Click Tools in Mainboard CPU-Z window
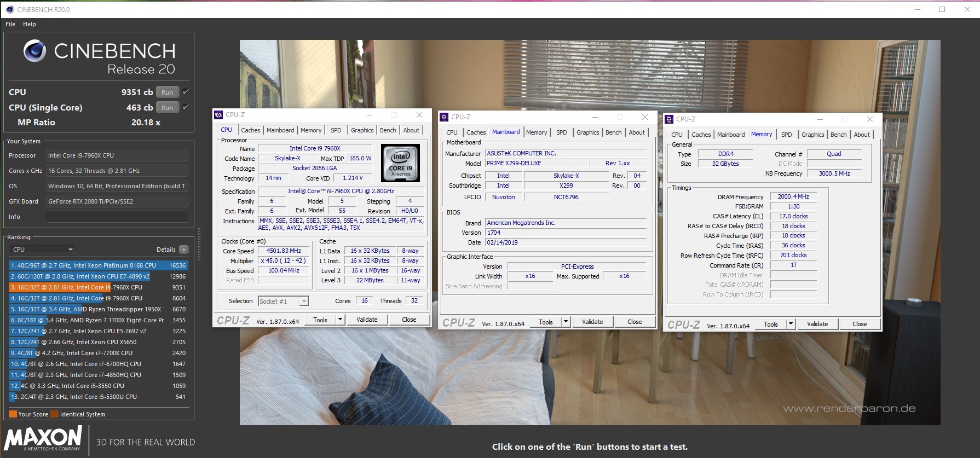The image size is (980, 458). pyautogui.click(x=546, y=322)
